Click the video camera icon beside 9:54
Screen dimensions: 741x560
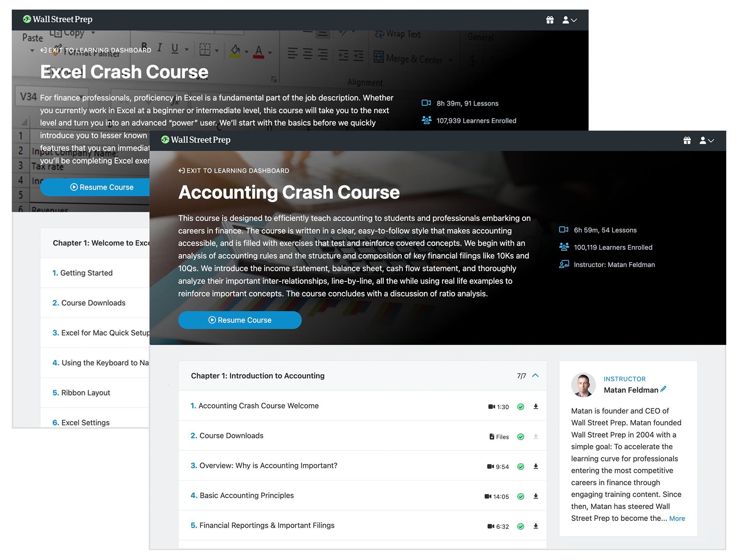[x=491, y=467]
